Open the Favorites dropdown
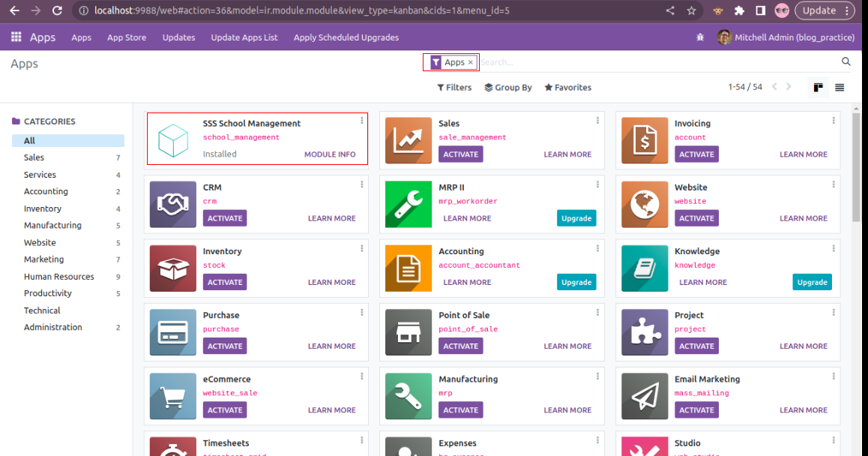 [x=567, y=88]
